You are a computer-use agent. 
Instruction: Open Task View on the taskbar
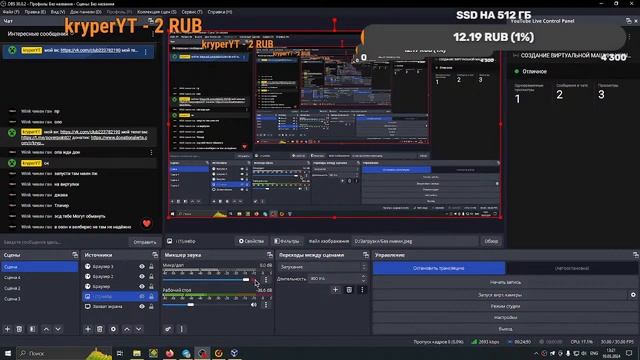click(x=120, y=353)
